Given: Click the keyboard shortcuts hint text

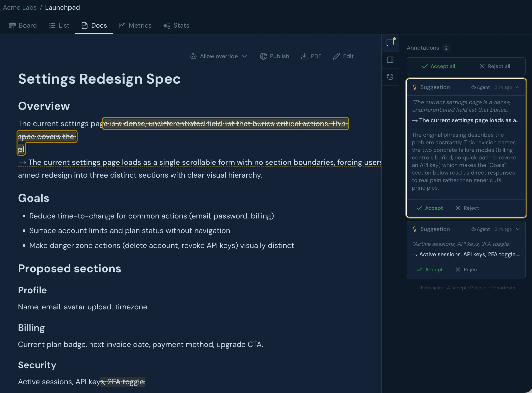Looking at the screenshot, I should click(466, 288).
